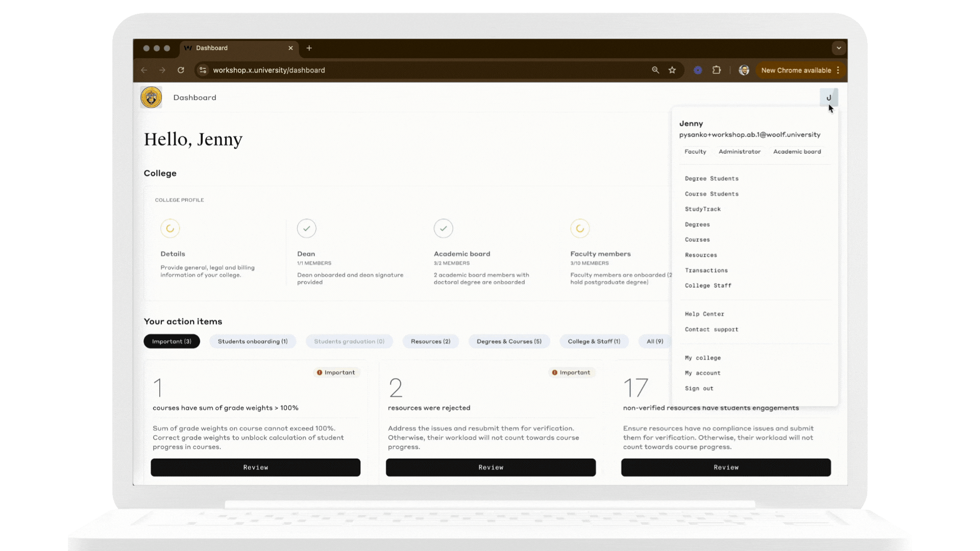Click the Dean completed checkmark circle

[307, 229]
